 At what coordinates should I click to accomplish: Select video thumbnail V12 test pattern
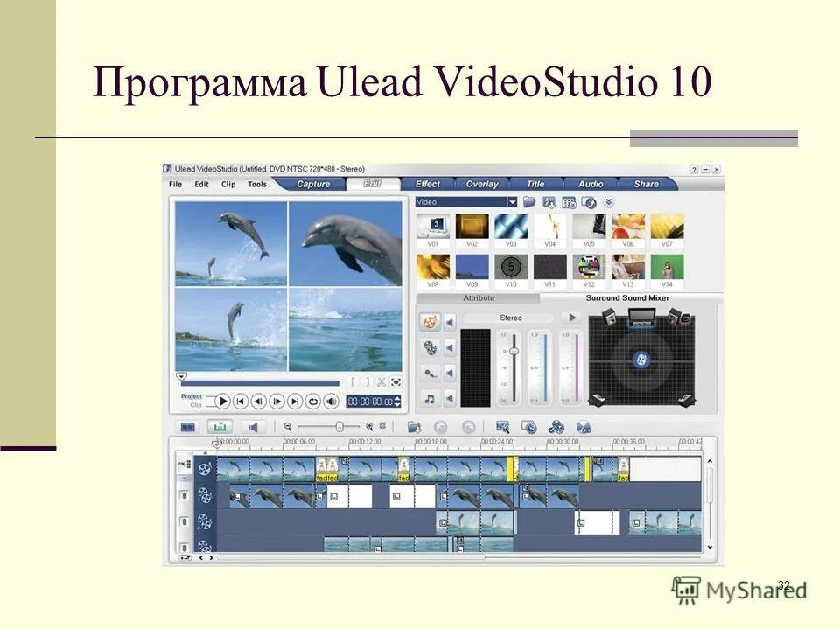point(589,268)
